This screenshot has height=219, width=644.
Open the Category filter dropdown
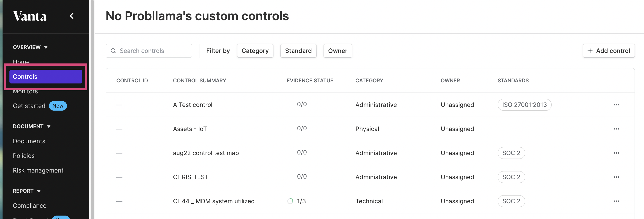(x=255, y=51)
